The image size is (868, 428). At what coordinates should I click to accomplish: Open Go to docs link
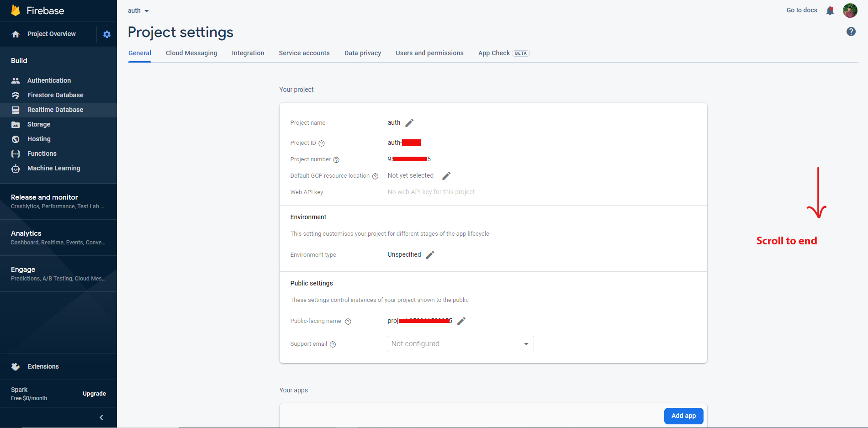(x=801, y=10)
